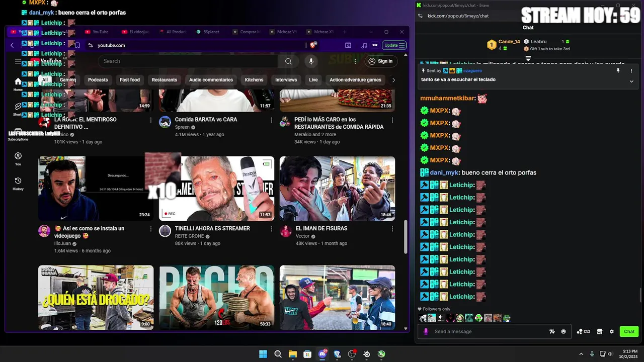Select the Live filter chip
This screenshot has width=644, height=362.
313,80
